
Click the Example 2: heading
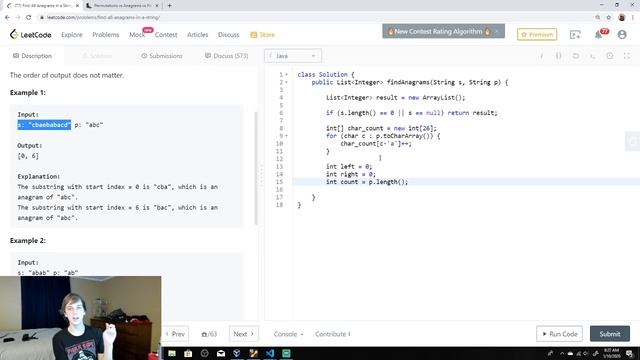coord(28,241)
